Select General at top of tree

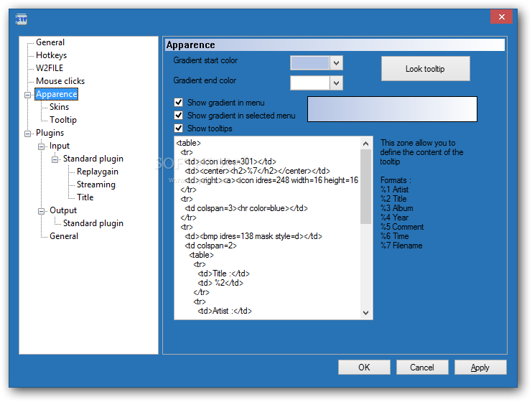(50, 42)
